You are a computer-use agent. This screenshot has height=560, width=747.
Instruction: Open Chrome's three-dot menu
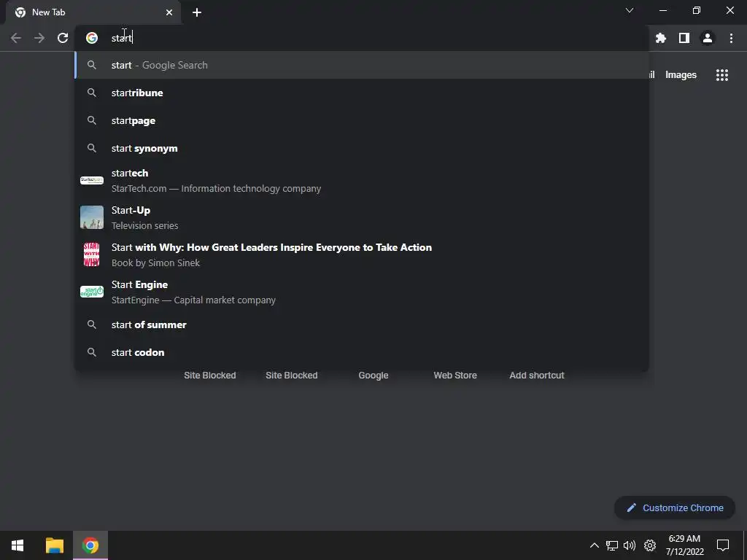pyautogui.click(x=731, y=38)
